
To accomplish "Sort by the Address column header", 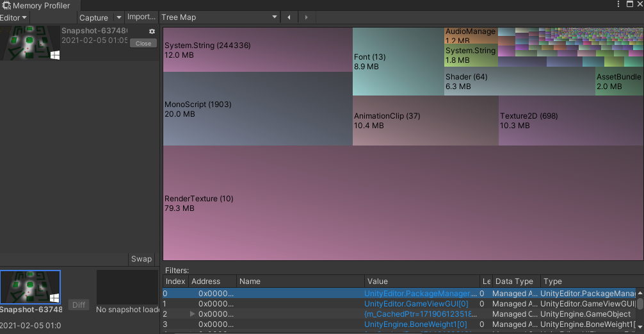I will [x=213, y=281].
